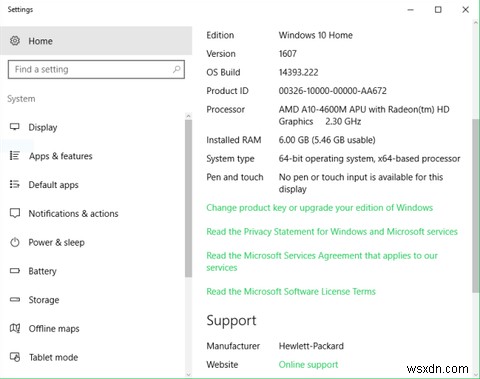
Task: Click sidebar scrollbar up arrow
Action: pos(188,116)
